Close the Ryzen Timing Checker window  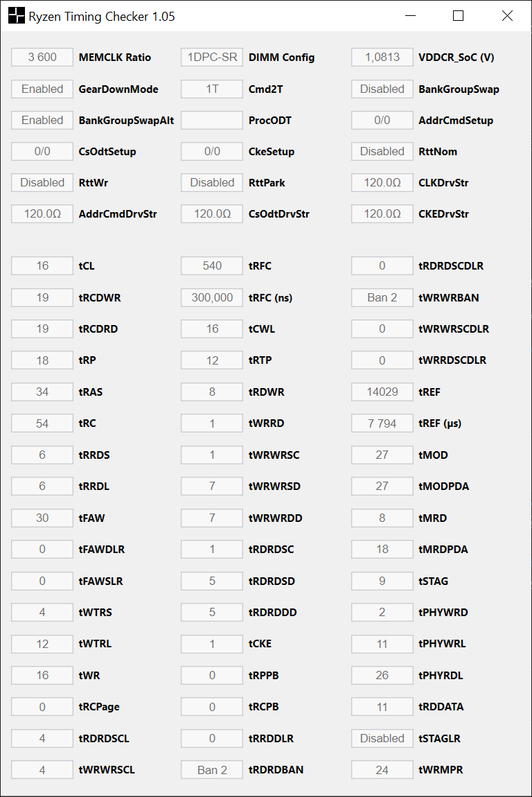click(x=507, y=16)
